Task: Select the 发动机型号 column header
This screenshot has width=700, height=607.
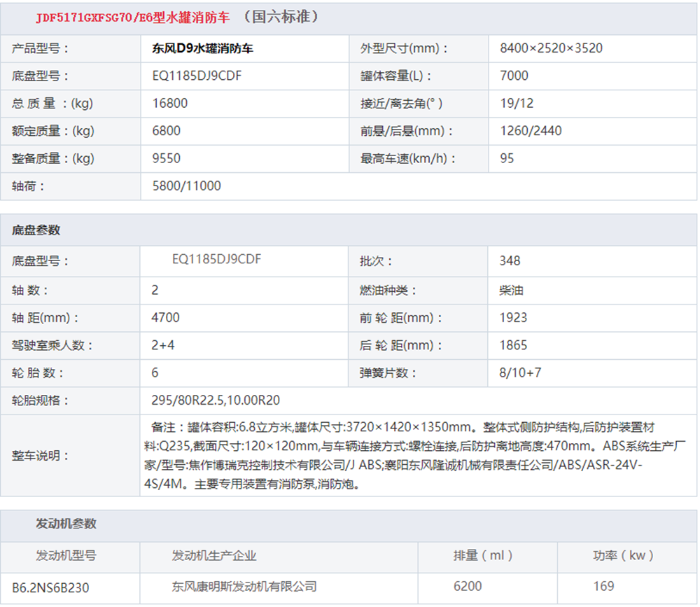Action: click(66, 556)
